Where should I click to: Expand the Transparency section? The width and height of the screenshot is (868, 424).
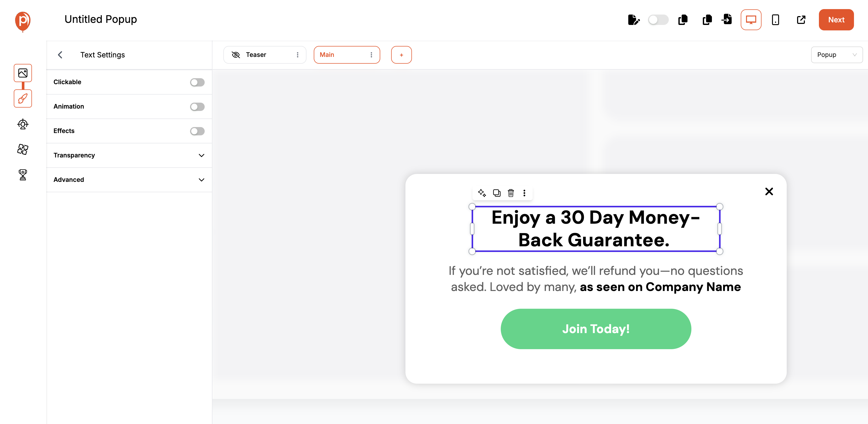(x=201, y=155)
